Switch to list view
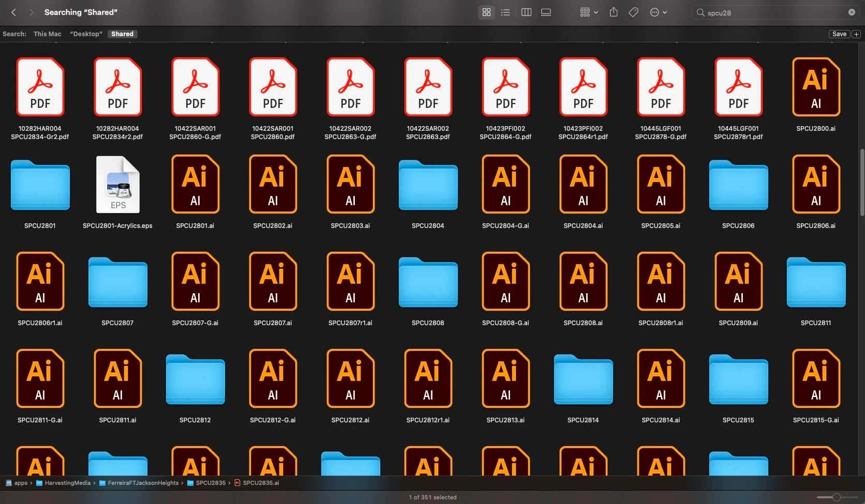The height and width of the screenshot is (504, 865). point(505,12)
